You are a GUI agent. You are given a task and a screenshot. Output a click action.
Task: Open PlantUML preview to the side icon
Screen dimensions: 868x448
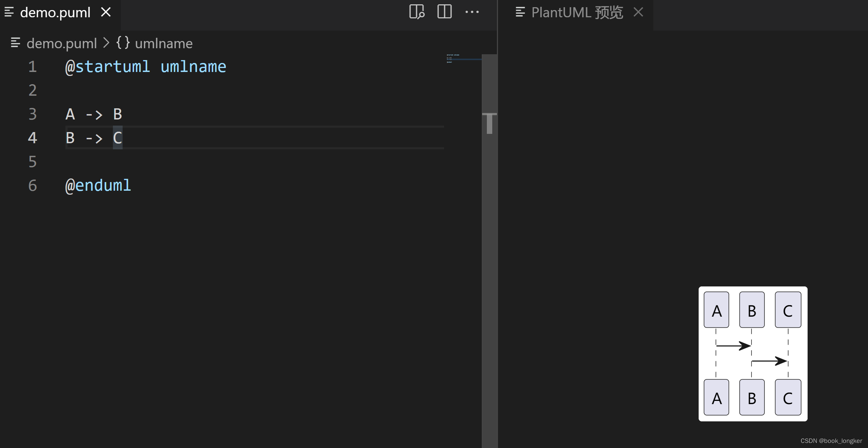(417, 12)
